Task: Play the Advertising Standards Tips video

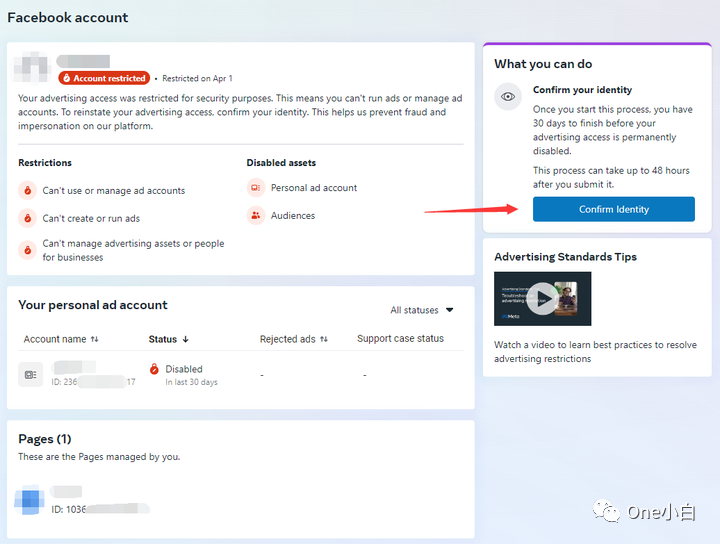Action: click(542, 299)
